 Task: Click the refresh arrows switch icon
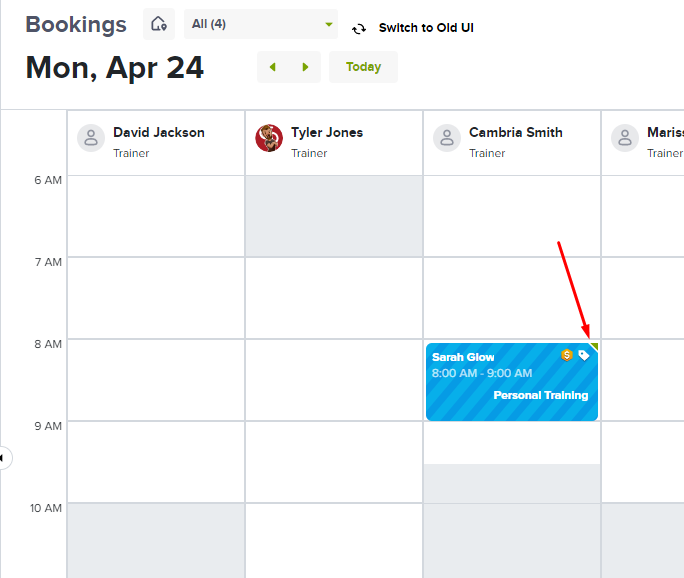click(x=359, y=29)
